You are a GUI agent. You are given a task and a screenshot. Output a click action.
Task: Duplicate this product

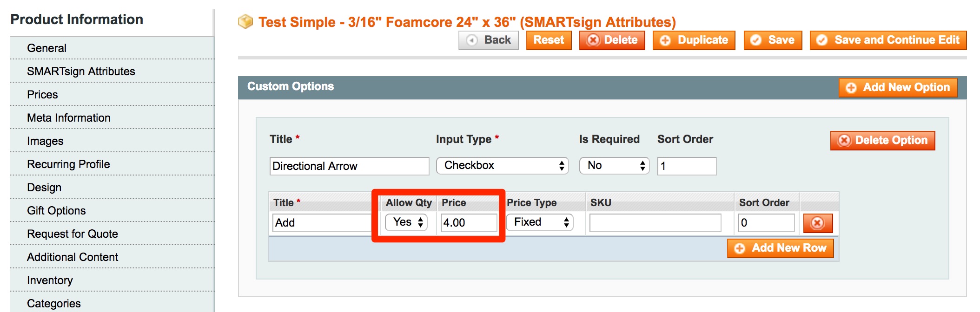(x=694, y=40)
